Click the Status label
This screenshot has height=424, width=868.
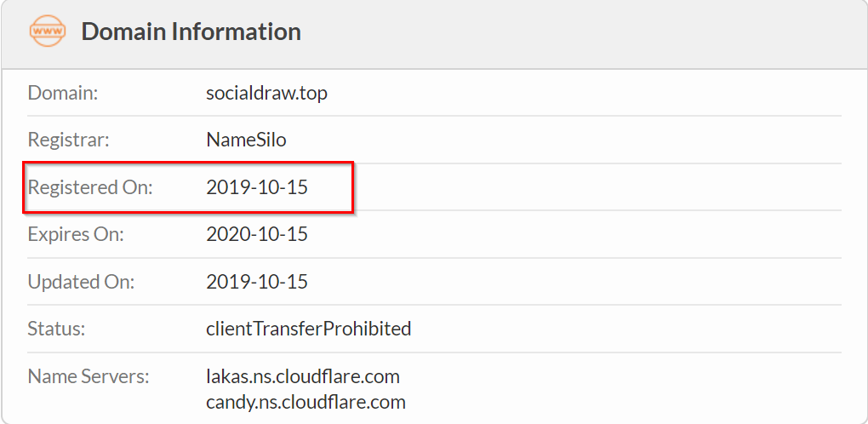[x=56, y=329]
